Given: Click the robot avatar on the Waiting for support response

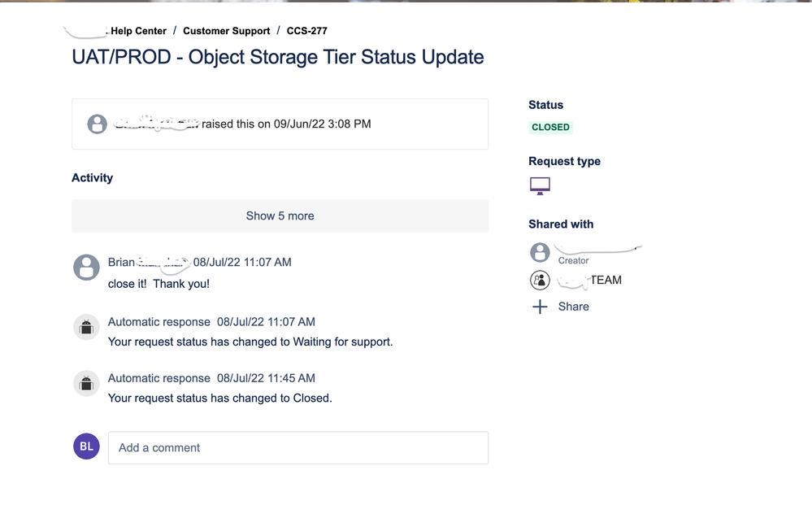Looking at the screenshot, I should tap(86, 327).
